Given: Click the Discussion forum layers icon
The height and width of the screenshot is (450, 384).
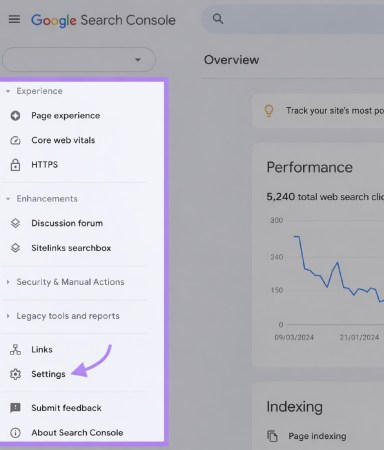Looking at the screenshot, I should [15, 223].
